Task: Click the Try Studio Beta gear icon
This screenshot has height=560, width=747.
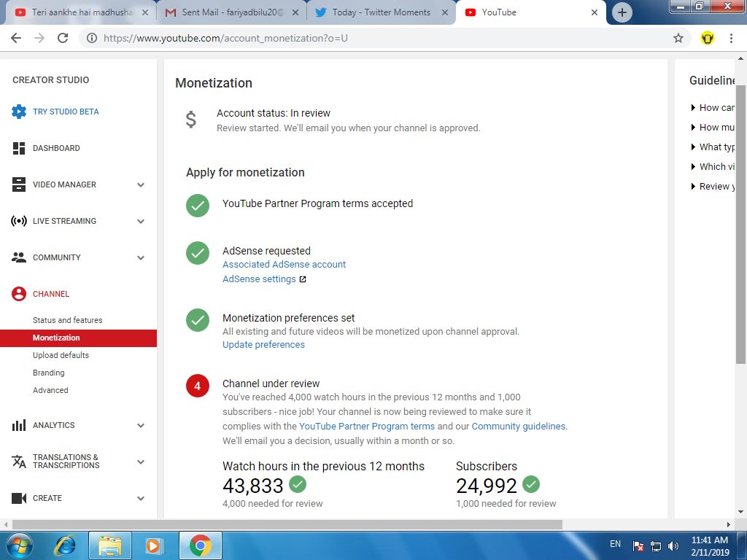Action: coord(18,112)
